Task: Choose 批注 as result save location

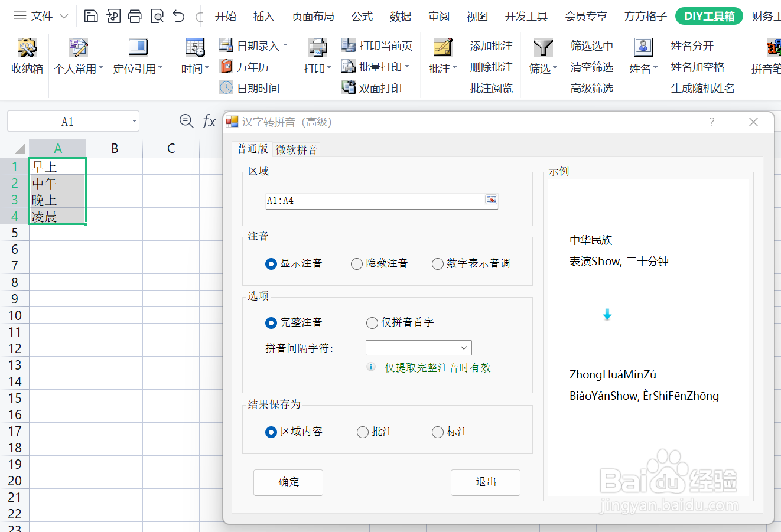Action: pyautogui.click(x=363, y=432)
